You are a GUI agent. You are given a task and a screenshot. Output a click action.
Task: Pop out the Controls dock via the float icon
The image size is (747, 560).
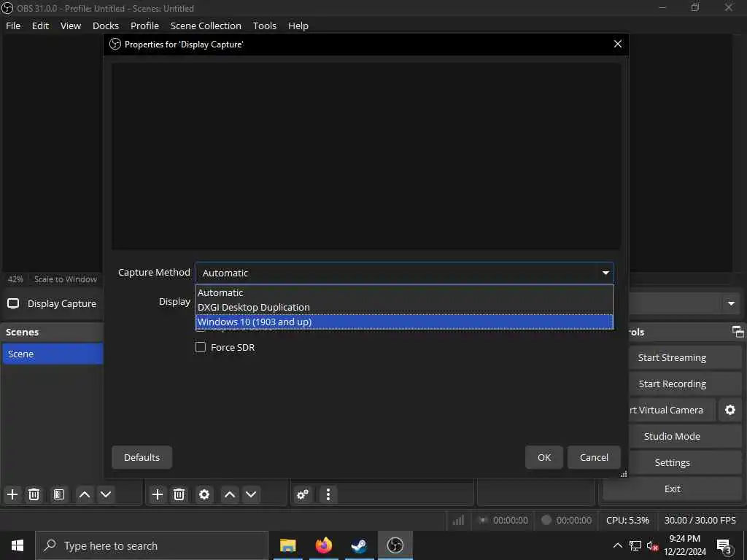(x=738, y=332)
